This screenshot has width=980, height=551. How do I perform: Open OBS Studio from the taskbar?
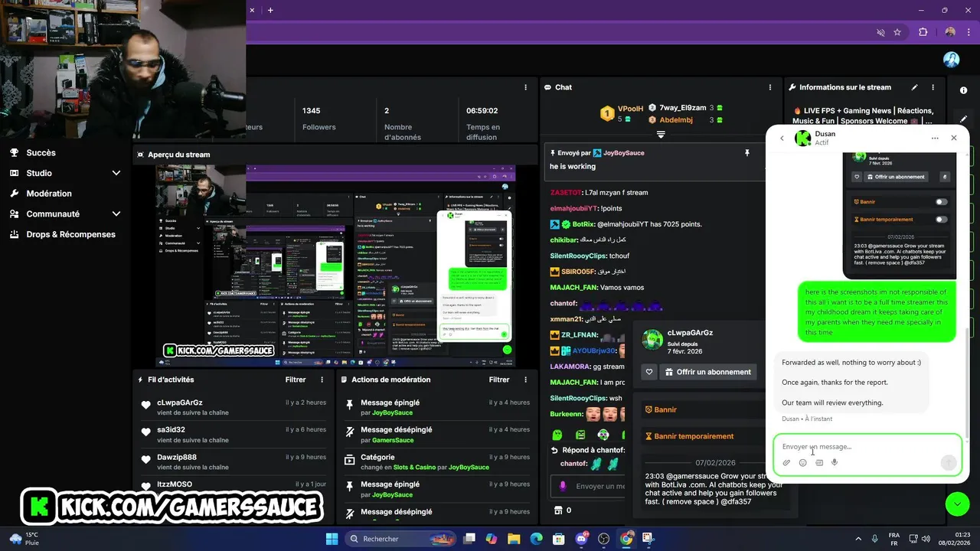(x=603, y=539)
